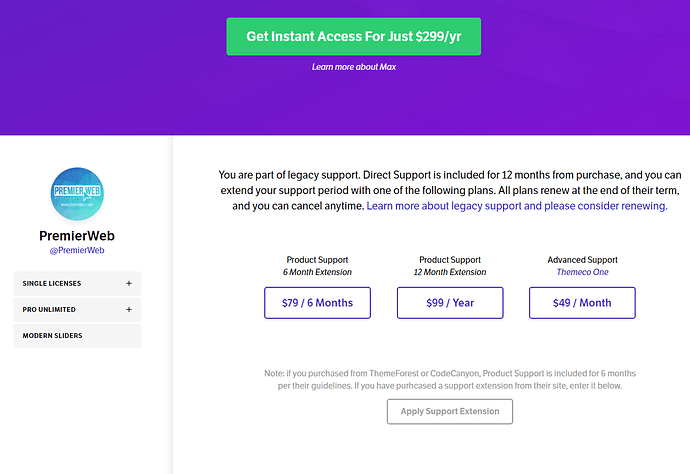Click the plus icon beside Pro Unlimited

click(x=129, y=310)
